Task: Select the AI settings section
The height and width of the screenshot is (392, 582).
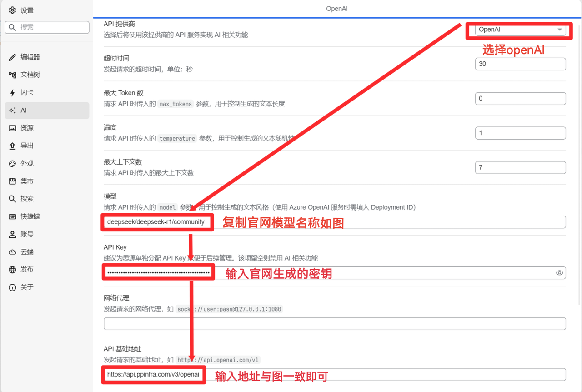Action: (x=47, y=111)
